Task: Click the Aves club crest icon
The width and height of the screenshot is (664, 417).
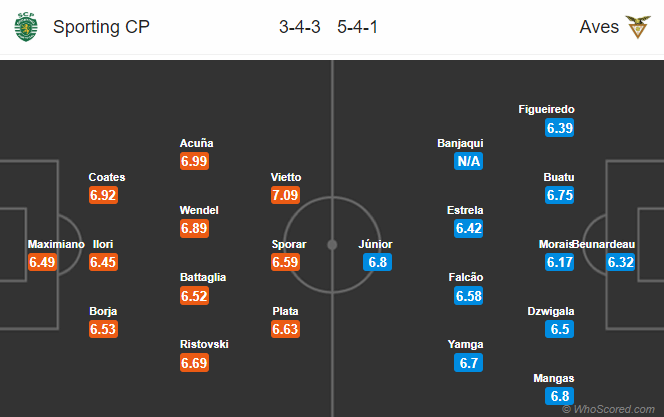Action: (x=638, y=27)
